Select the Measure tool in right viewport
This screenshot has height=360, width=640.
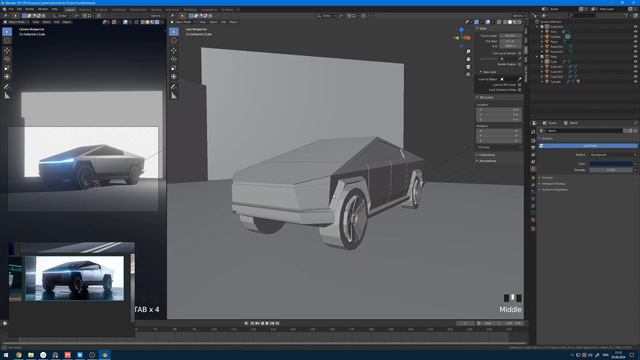tap(174, 96)
